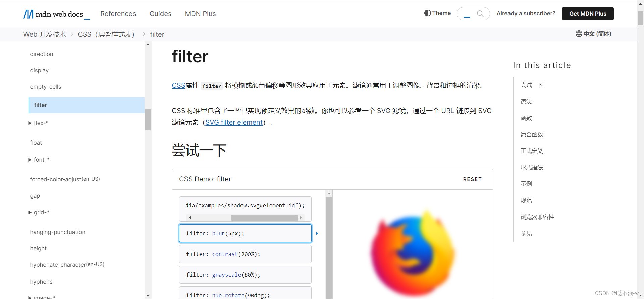644x299 pixels.
Task: Open the forced-color-adjust sidebar item
Action: point(65,179)
